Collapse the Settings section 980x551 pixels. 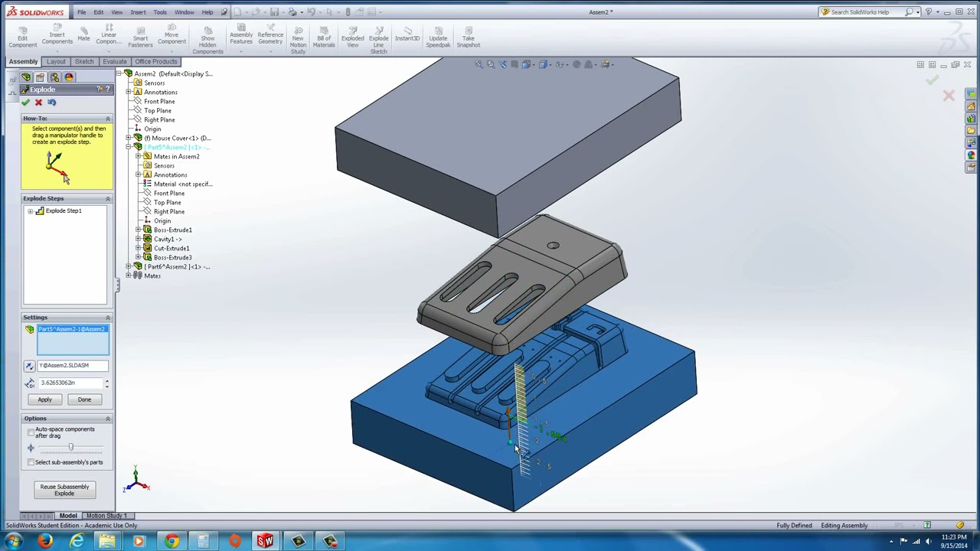point(107,318)
